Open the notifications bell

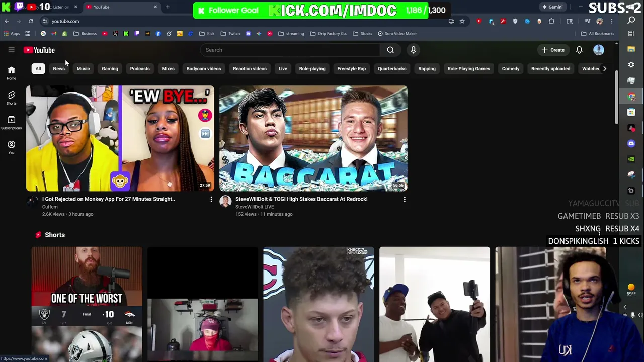(579, 50)
